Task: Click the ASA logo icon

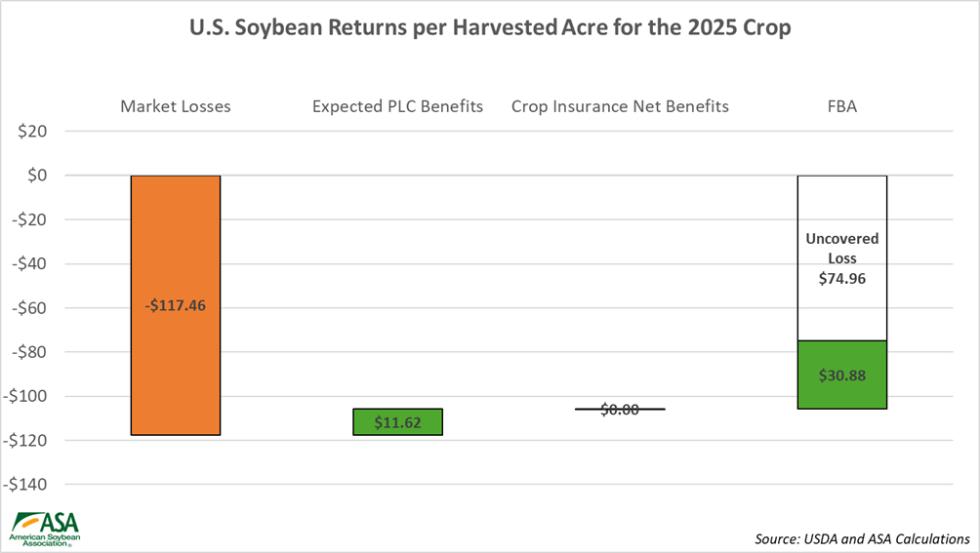Action: click(x=45, y=528)
